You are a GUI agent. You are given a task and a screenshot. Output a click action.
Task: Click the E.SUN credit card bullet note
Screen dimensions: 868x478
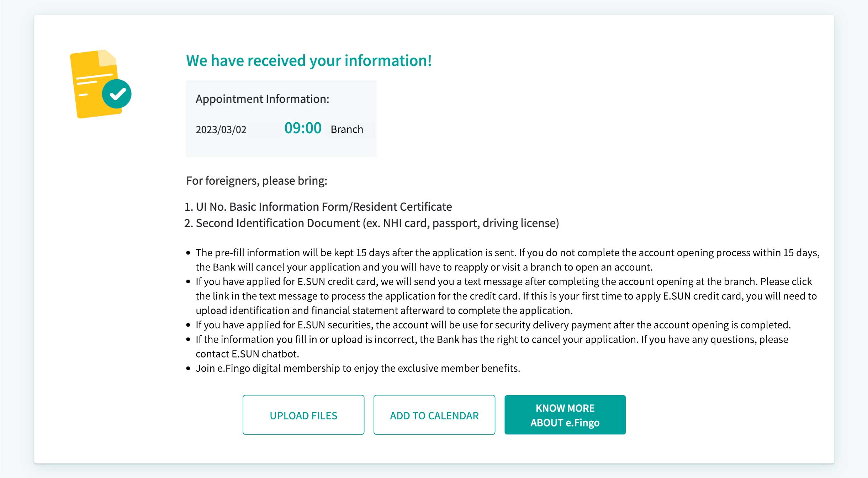pyautogui.click(x=506, y=296)
